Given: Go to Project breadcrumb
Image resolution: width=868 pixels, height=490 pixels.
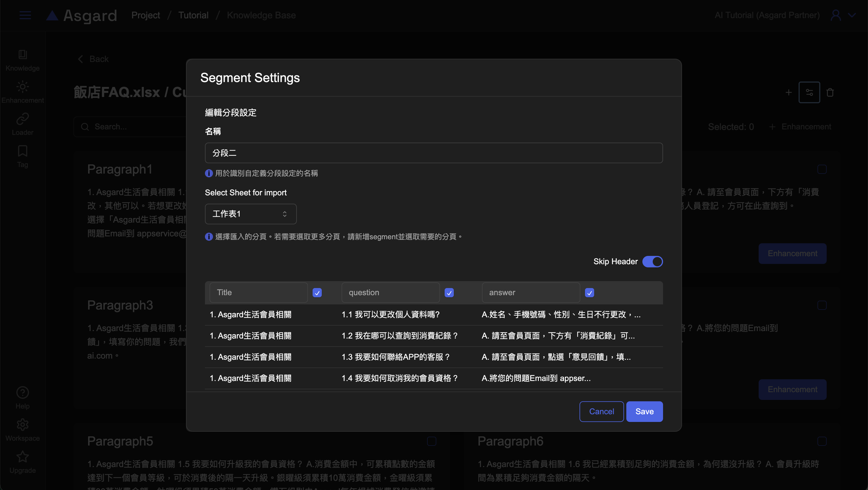Looking at the screenshot, I should point(146,15).
